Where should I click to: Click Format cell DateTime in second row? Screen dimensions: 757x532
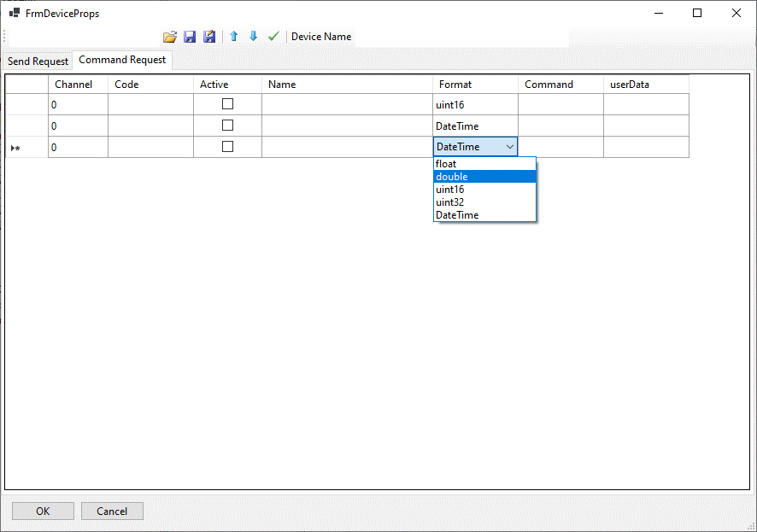click(476, 126)
